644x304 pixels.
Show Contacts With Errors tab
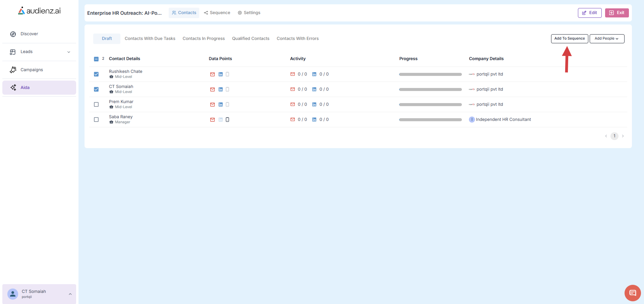(x=298, y=39)
